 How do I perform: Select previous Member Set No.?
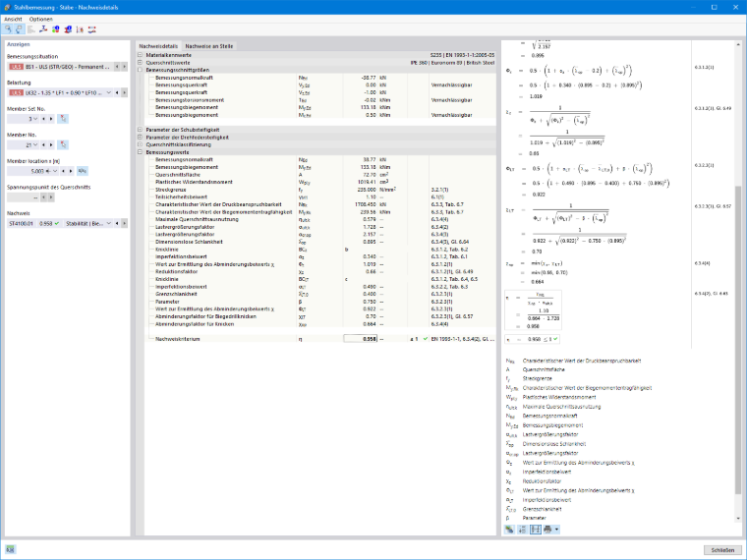(x=44, y=119)
